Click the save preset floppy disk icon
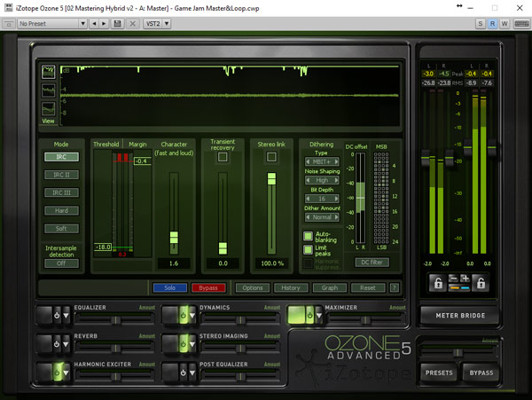The image size is (532, 400). 117,23
